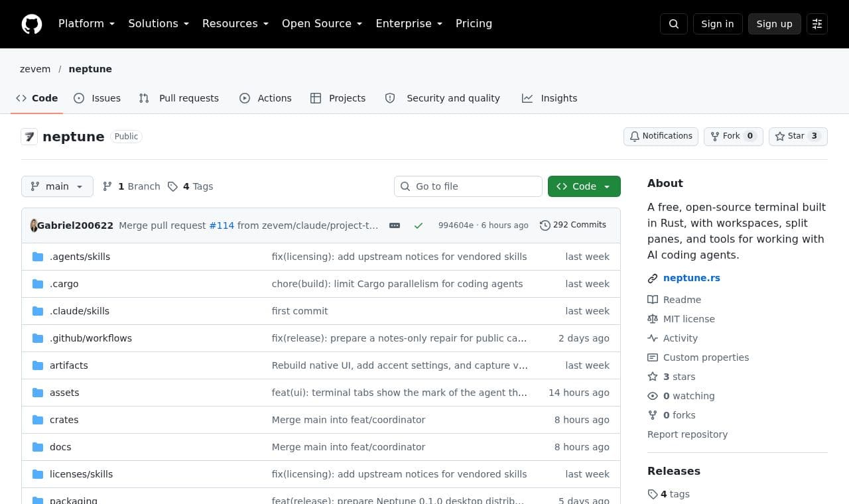Expand the Solutions menu
The width and height of the screenshot is (849, 504).
pos(159,24)
